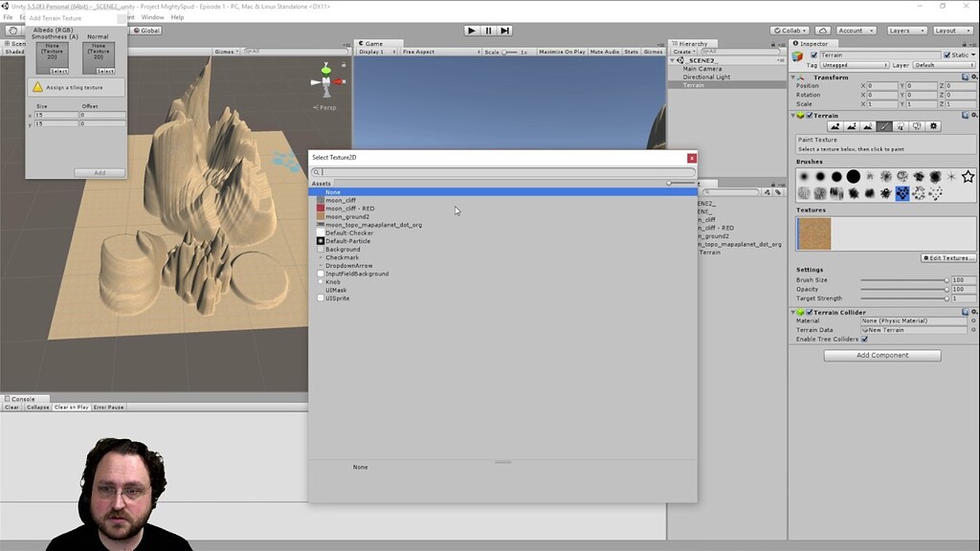Select the star-shaped terrain brush
The image size is (980, 551).
[968, 176]
